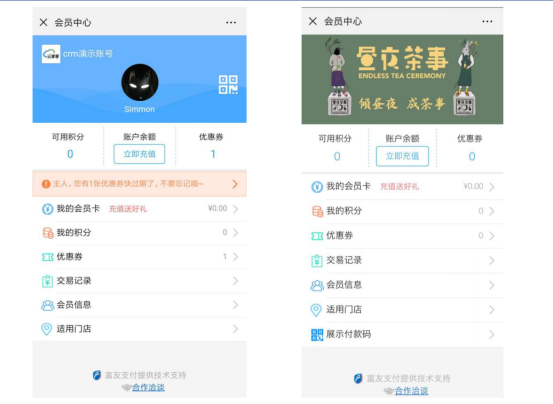Open the coupon expiry warning banner
This screenshot has width=553, height=404.
pyautogui.click(x=140, y=184)
